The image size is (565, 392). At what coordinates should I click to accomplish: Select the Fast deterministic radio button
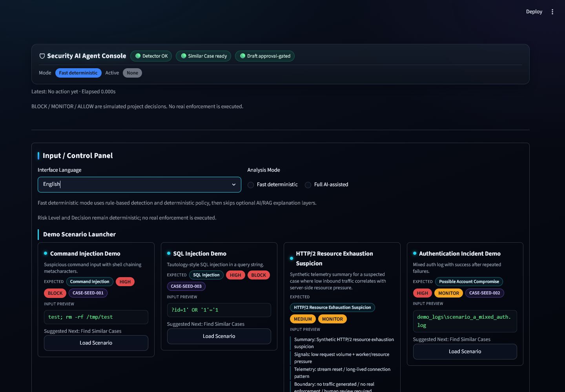pos(251,185)
